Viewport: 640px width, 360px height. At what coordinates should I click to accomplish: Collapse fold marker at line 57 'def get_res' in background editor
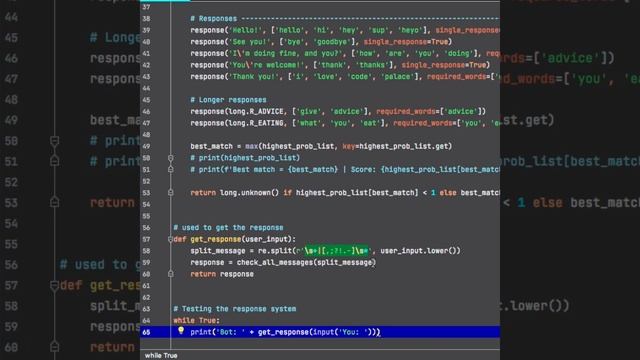(54, 285)
